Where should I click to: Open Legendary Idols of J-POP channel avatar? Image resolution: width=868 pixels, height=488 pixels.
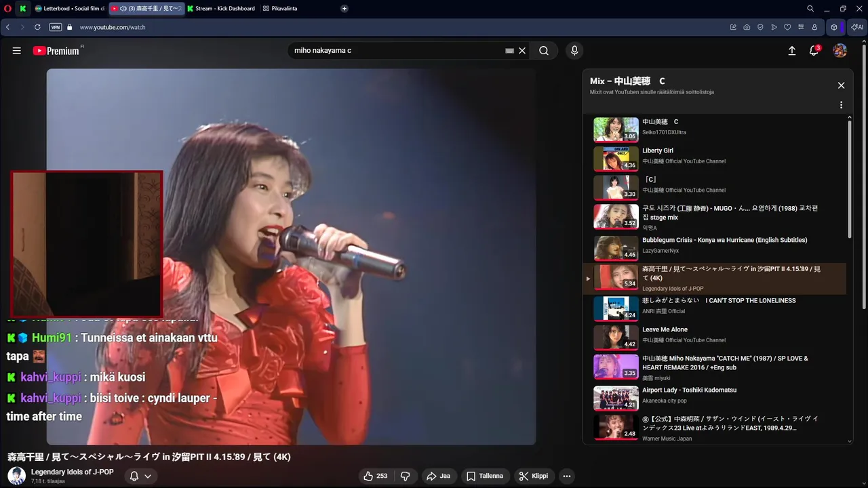click(17, 476)
